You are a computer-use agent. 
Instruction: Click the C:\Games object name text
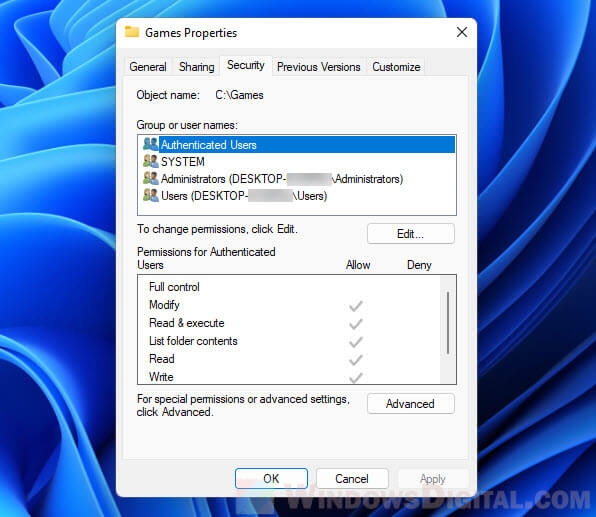point(239,95)
